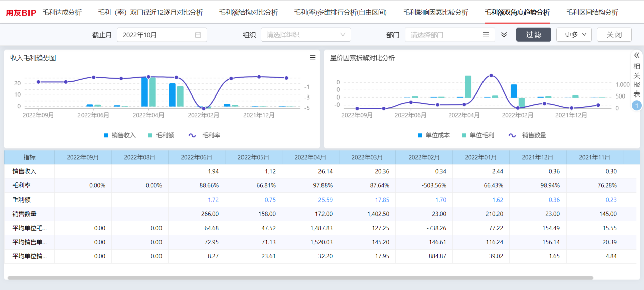
Task: Toggle 毛利率 line legend
Action: coord(204,135)
